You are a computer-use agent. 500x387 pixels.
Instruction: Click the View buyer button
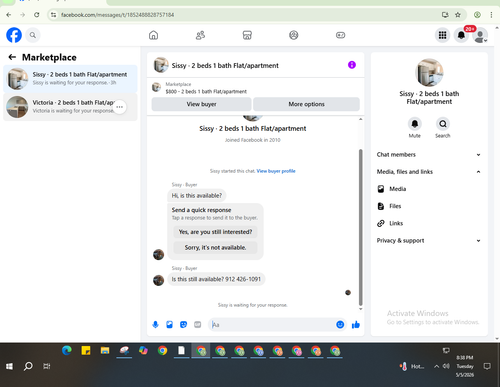click(x=201, y=104)
